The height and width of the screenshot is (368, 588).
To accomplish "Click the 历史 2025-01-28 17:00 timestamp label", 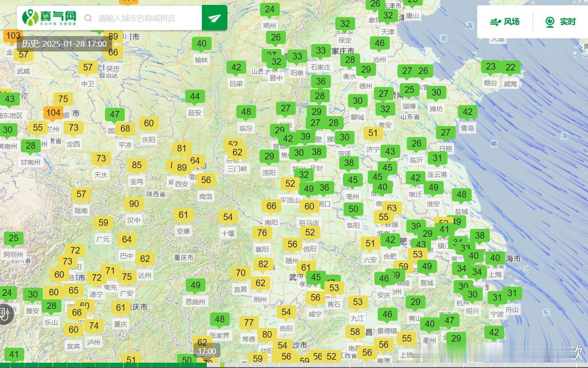I will pos(64,44).
